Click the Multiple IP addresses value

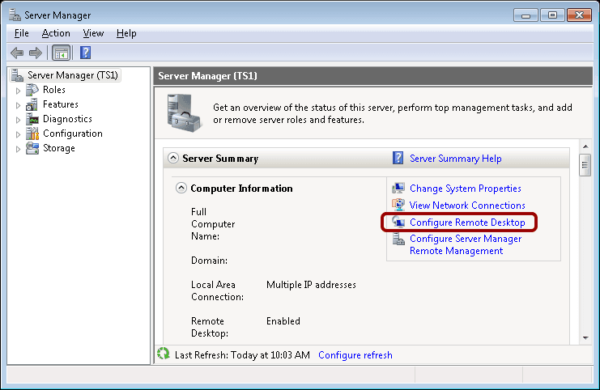tap(311, 285)
